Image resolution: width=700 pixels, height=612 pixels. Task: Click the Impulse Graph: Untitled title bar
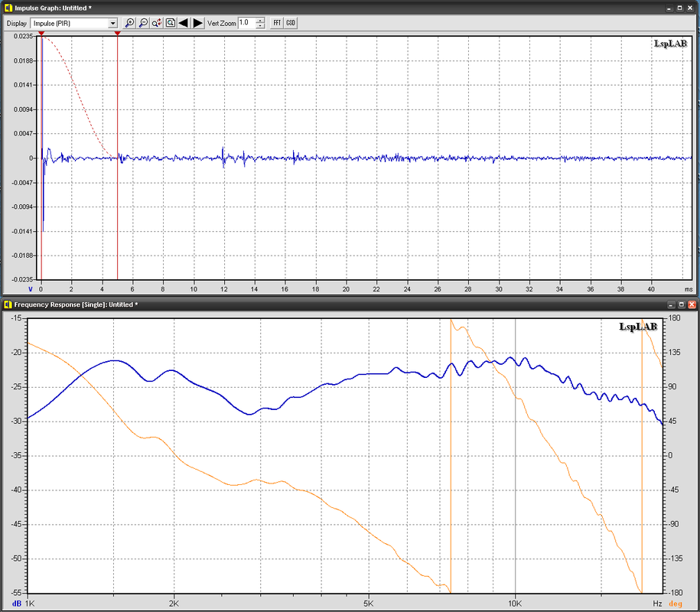click(350, 8)
